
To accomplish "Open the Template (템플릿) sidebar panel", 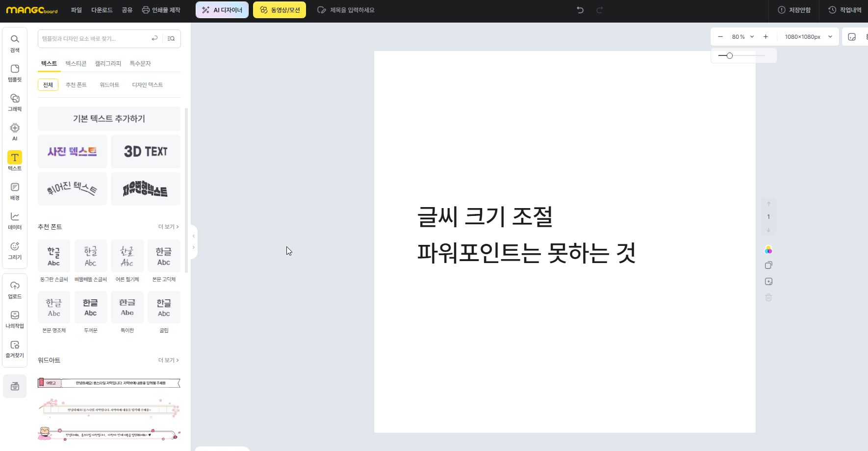I will [x=15, y=73].
